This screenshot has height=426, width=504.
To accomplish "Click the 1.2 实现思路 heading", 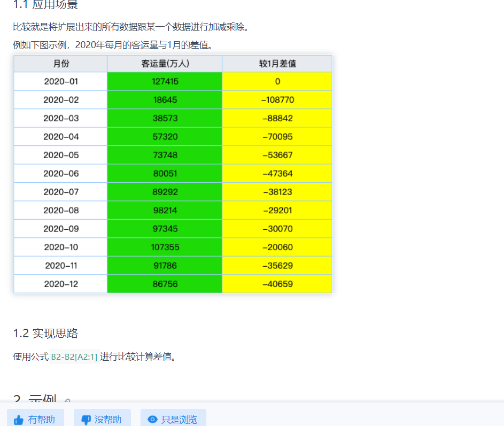I will click(x=45, y=334).
